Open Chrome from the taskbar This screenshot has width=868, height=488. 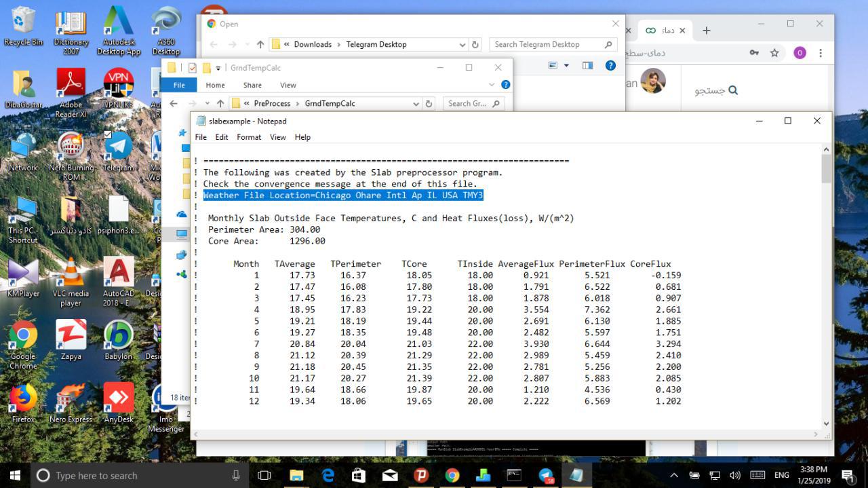(452, 475)
